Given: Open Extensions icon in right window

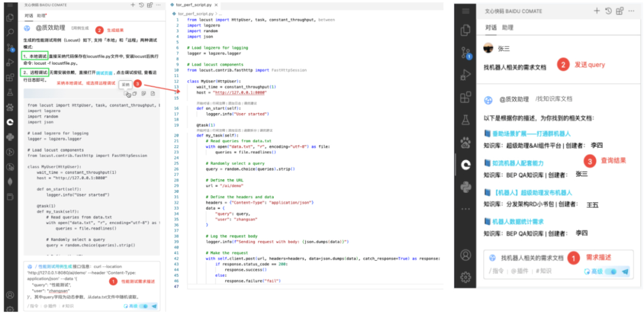Looking at the screenshot, I should click(465, 97).
